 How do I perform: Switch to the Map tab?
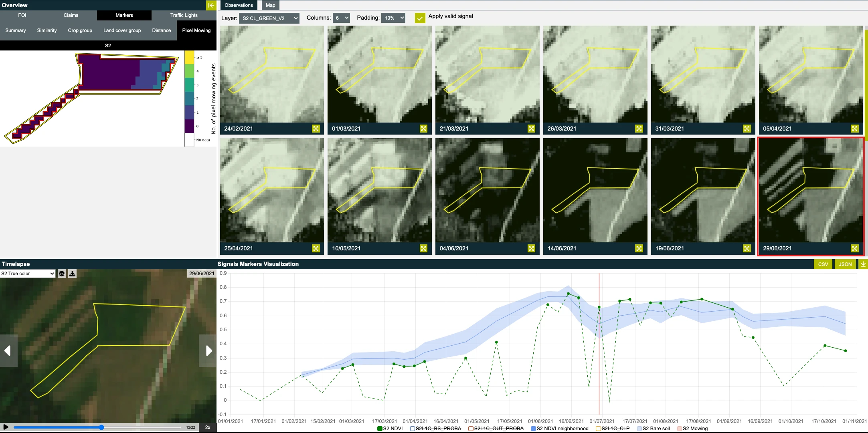(x=271, y=5)
